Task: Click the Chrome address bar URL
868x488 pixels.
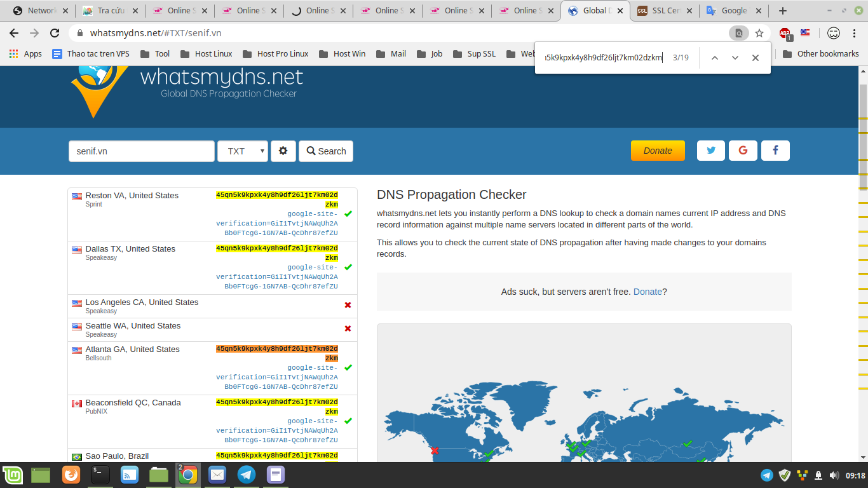Action: [156, 33]
